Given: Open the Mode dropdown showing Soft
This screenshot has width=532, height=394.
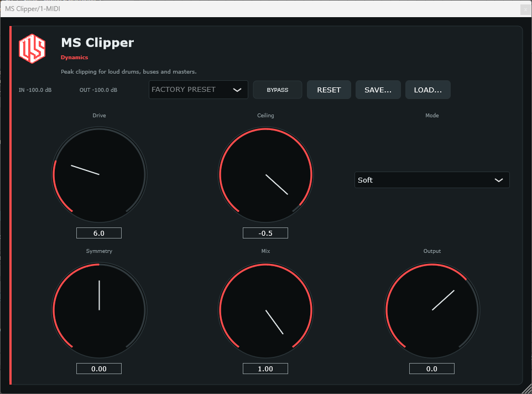Looking at the screenshot, I should (432, 180).
